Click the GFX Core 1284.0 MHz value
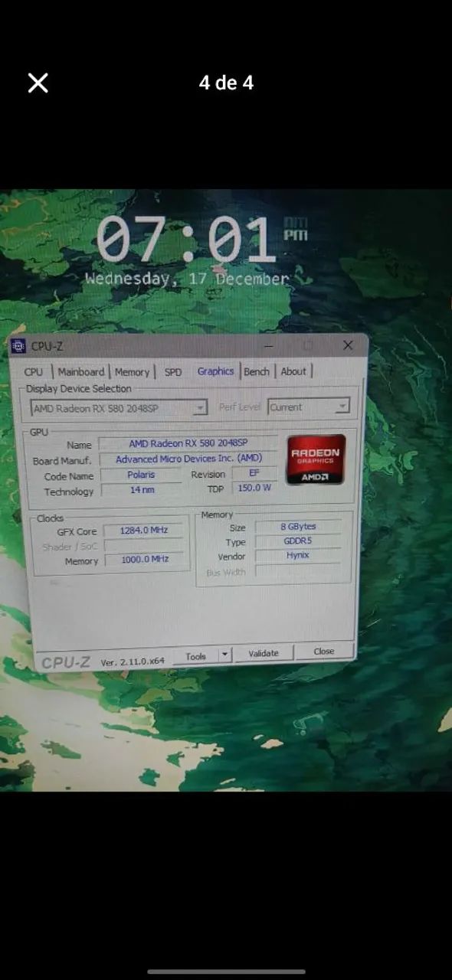The width and height of the screenshot is (452, 980). (144, 530)
